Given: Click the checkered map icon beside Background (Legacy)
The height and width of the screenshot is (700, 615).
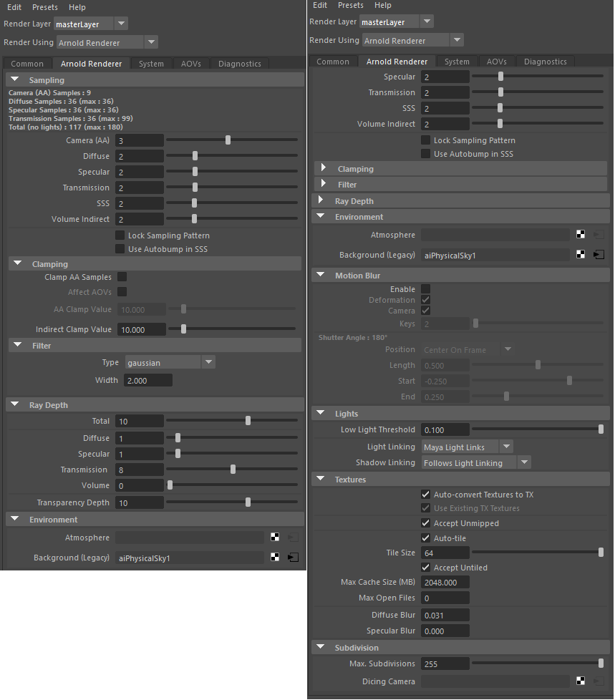Looking at the screenshot, I should click(x=275, y=557).
